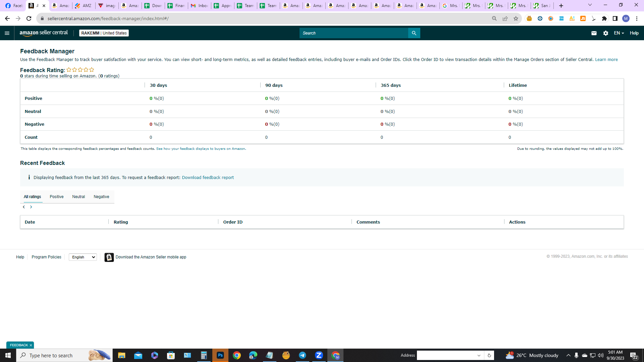Open 'See how your feedback displays' link
Viewport: 644px width, 362px height.
[x=201, y=149]
